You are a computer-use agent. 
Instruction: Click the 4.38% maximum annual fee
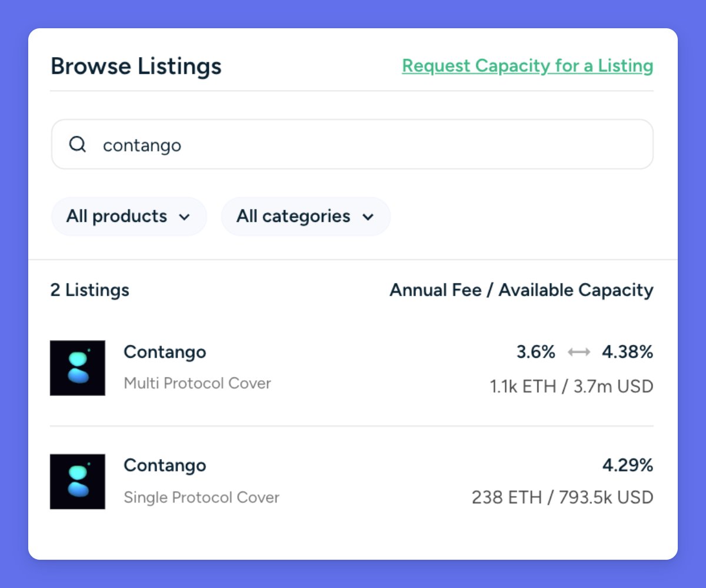point(627,352)
